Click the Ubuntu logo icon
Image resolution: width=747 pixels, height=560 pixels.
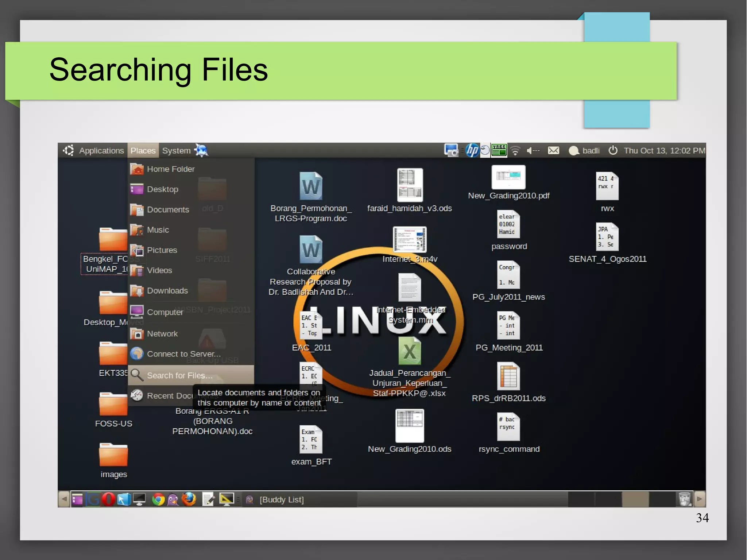point(68,150)
